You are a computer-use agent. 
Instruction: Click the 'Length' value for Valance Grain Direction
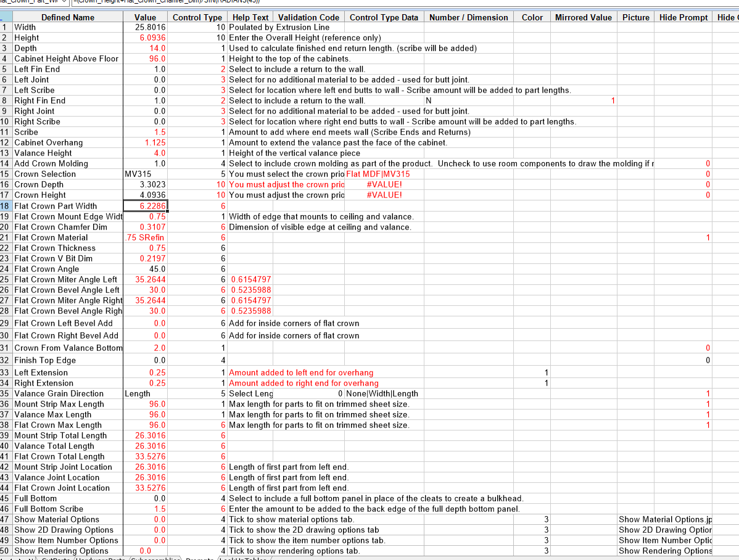point(145,393)
